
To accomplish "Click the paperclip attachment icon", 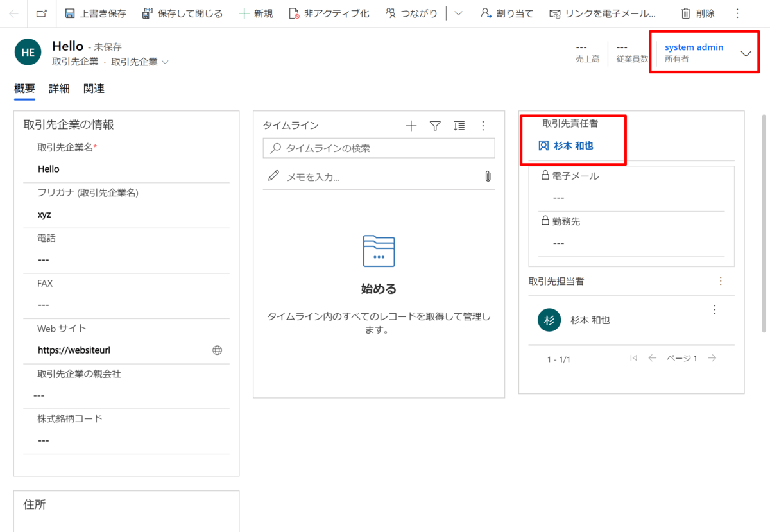I will point(488,176).
